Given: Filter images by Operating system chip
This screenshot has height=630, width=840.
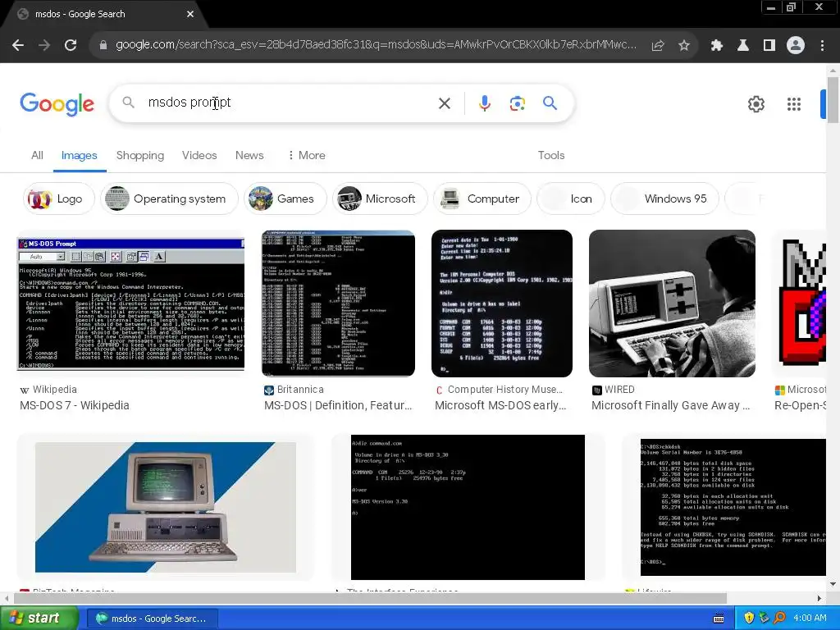Looking at the screenshot, I should [x=169, y=199].
